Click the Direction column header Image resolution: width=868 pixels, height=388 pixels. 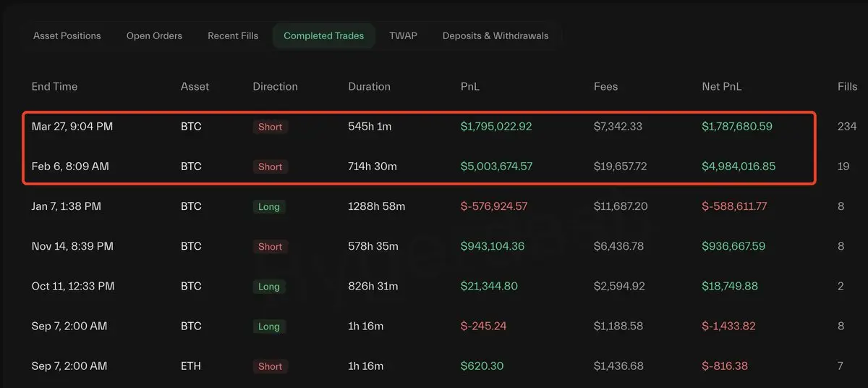[275, 86]
